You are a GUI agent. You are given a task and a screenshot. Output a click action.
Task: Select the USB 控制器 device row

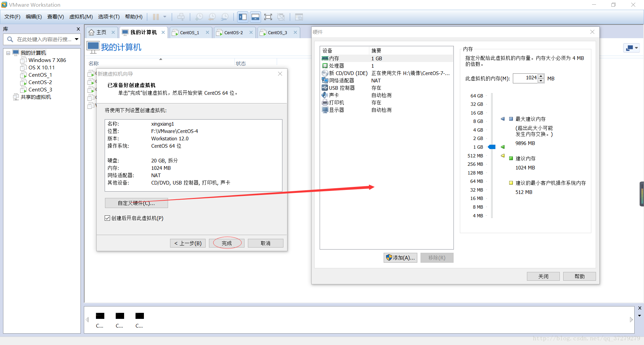click(x=386, y=88)
